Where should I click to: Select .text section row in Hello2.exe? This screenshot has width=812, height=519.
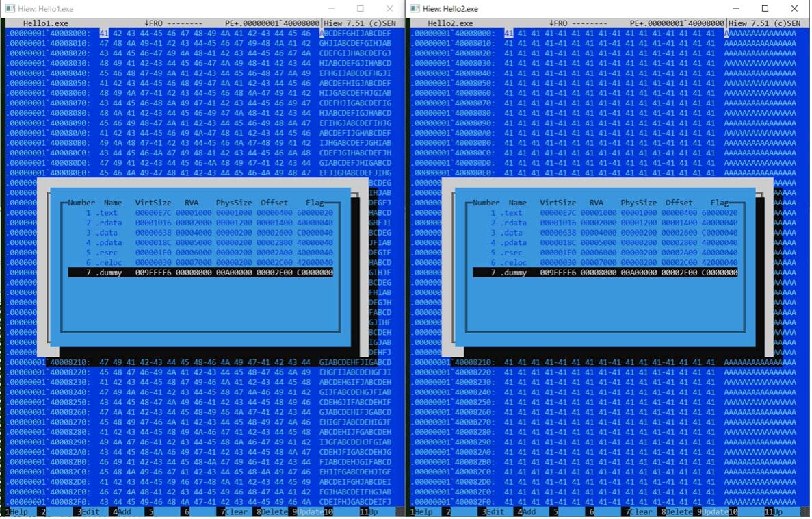(605, 212)
